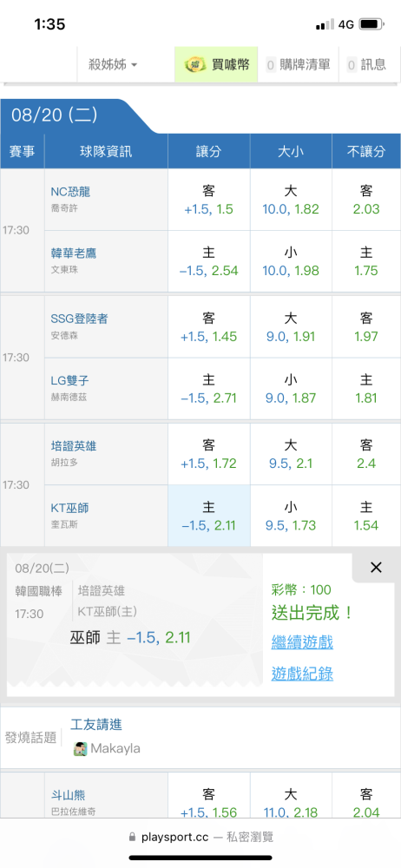Open the 訊息 messages tab
Image resolution: width=401 pixels, height=868 pixels.
coord(366,65)
